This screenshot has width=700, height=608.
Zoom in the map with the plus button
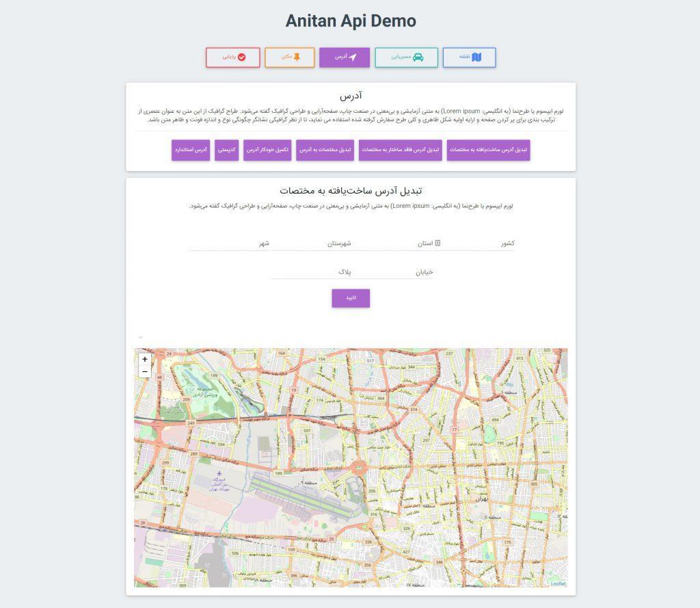pos(144,359)
